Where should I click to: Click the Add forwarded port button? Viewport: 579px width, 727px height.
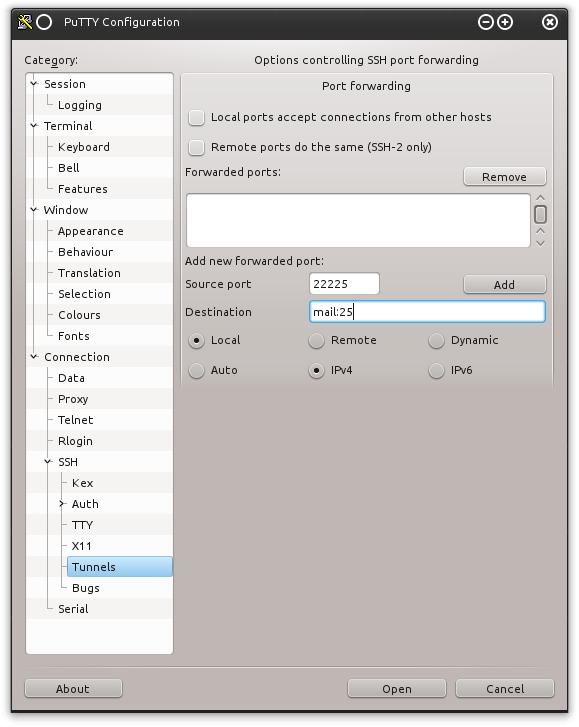click(505, 284)
